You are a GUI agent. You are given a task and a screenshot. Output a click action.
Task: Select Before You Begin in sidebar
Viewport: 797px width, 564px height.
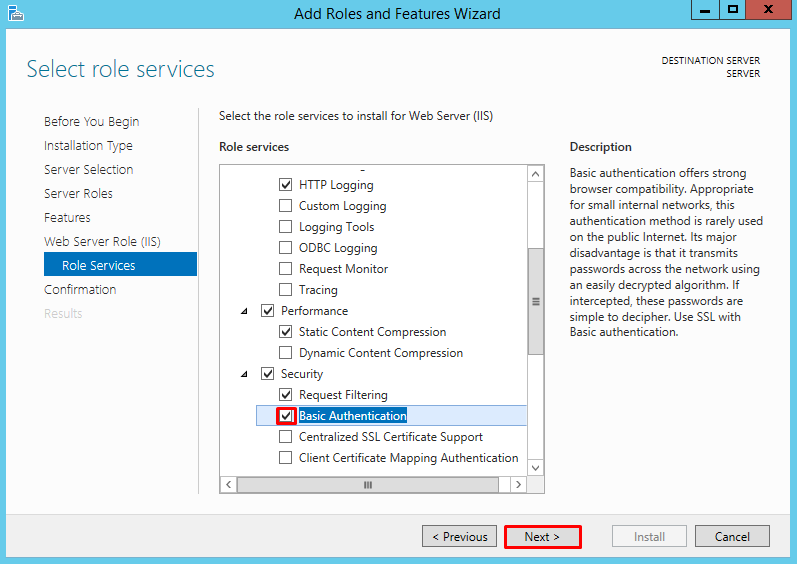[91, 121]
